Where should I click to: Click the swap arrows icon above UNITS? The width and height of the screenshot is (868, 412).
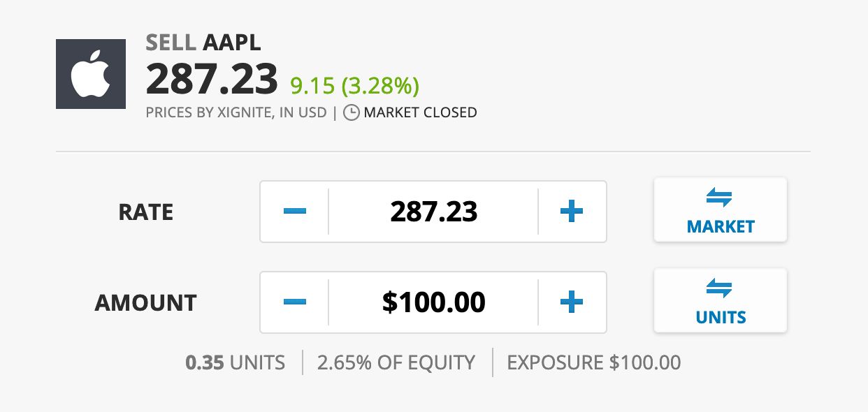(x=720, y=289)
